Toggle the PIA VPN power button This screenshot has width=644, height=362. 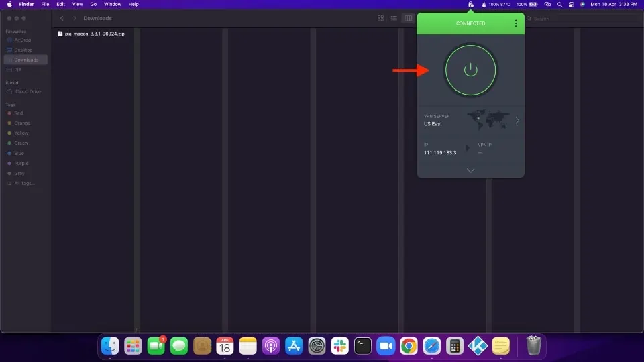471,70
